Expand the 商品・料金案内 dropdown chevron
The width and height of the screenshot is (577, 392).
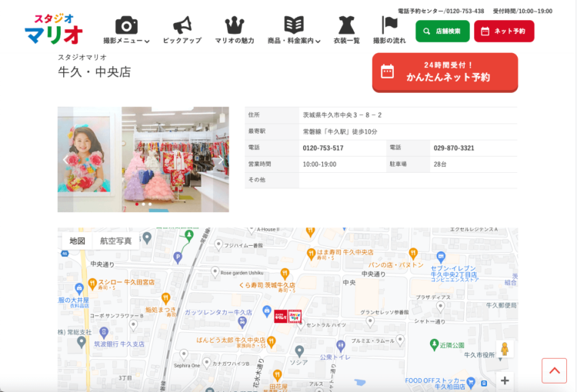[x=318, y=42]
